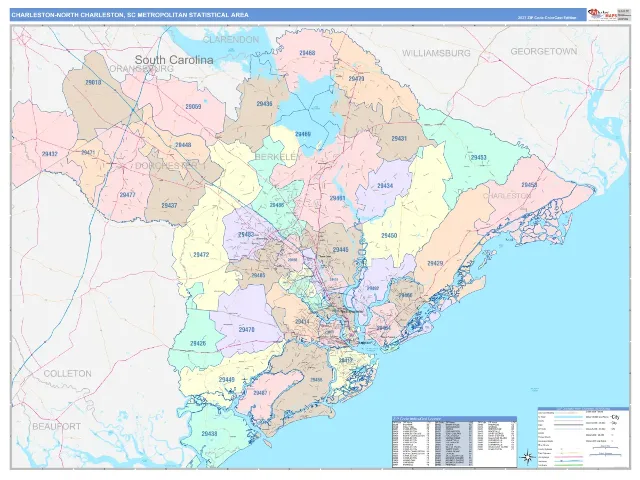640x480 pixels.
Task: Click the ZIP code index table header
Action: pyautogui.click(x=454, y=419)
